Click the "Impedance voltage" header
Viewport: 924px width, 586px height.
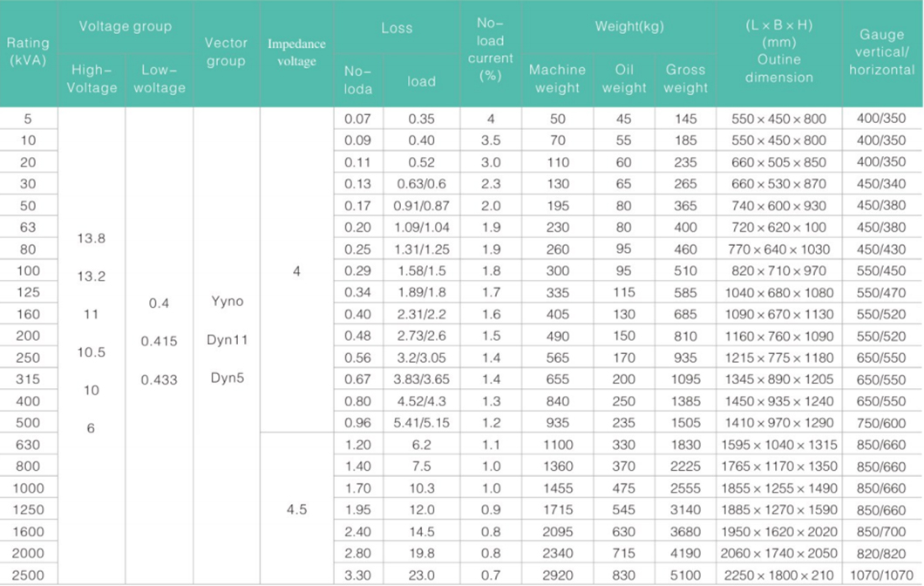coord(296,52)
